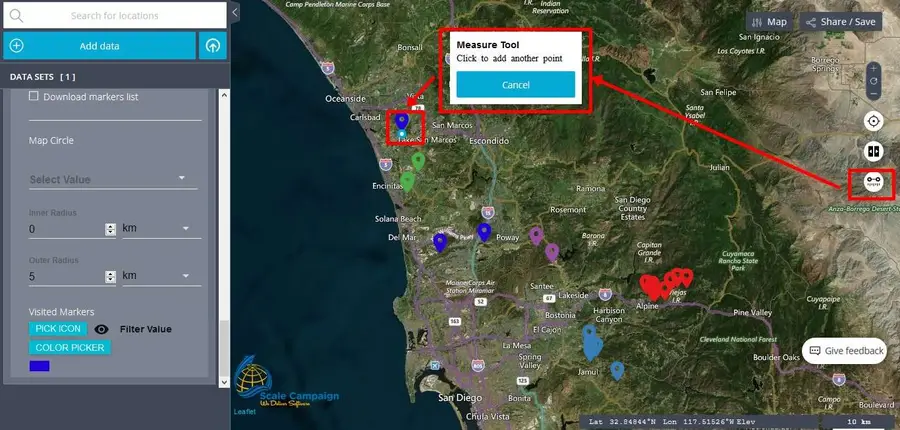900x430 pixels.
Task: Enable the Download markers list checkbox
Action: click(34, 97)
